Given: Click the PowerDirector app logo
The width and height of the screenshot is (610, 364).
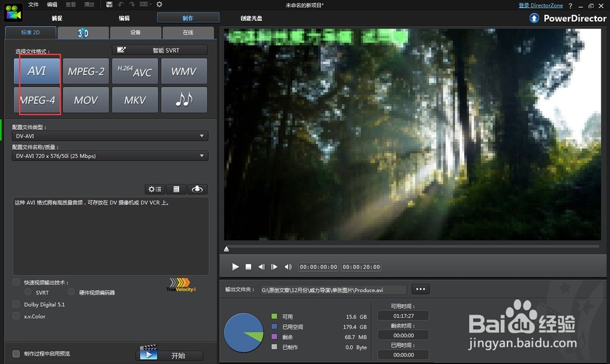Looking at the screenshot, I should pyautogui.click(x=13, y=12).
